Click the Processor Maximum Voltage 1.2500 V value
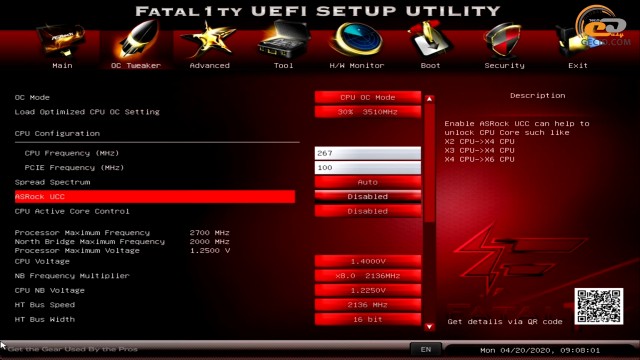 tap(210, 251)
